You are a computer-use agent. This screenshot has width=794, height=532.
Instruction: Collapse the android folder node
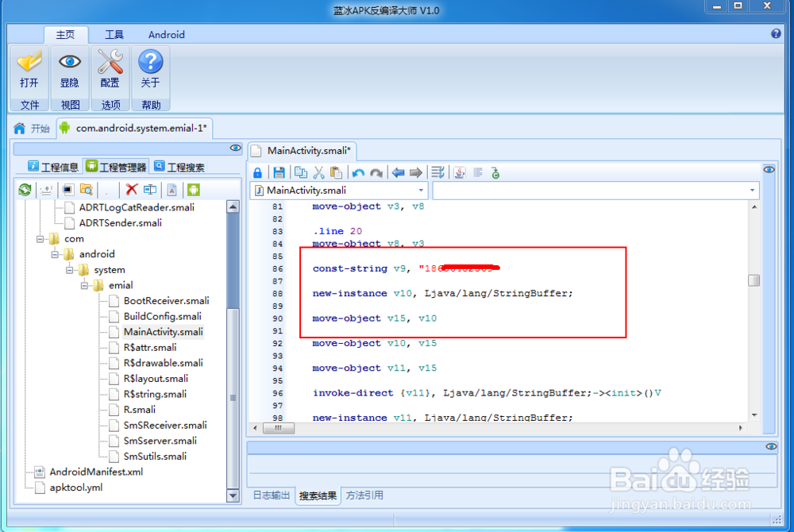pyautogui.click(x=55, y=255)
